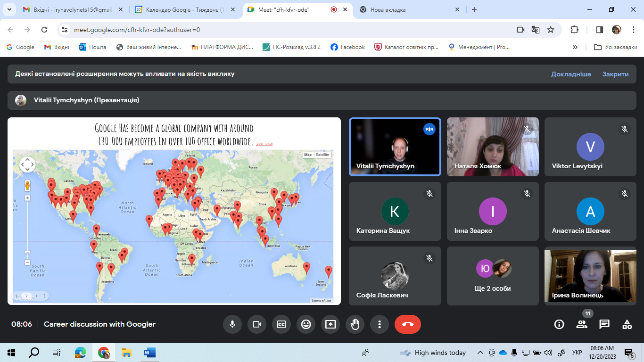
Task: Open the three-dot more options menu
Action: pyautogui.click(x=380, y=324)
